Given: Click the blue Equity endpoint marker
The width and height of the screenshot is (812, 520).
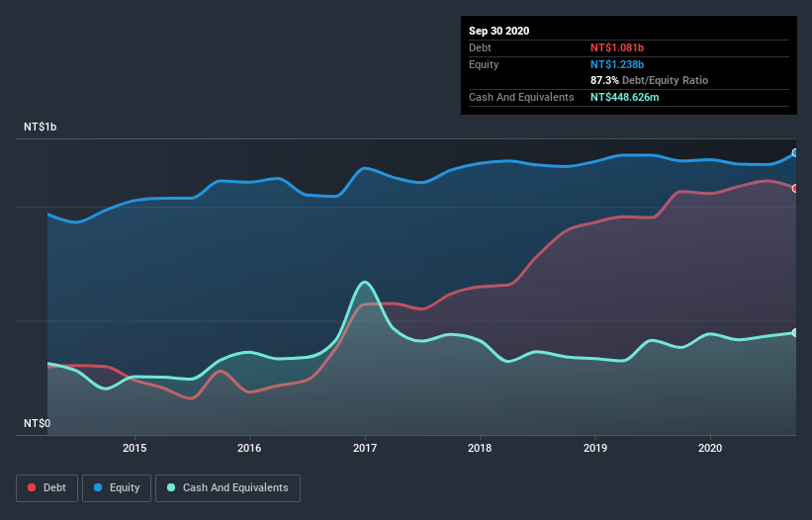Looking at the screenshot, I should point(795,153).
